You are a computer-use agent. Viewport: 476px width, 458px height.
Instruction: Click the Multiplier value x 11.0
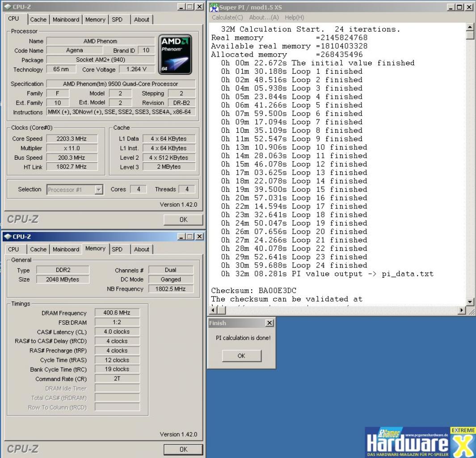coord(72,148)
